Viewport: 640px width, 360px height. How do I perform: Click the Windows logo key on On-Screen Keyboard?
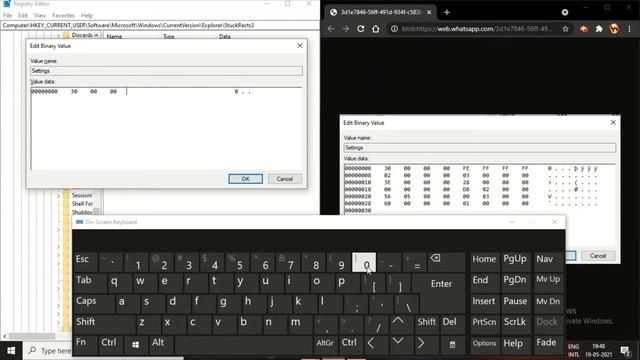pyautogui.click(x=136, y=345)
